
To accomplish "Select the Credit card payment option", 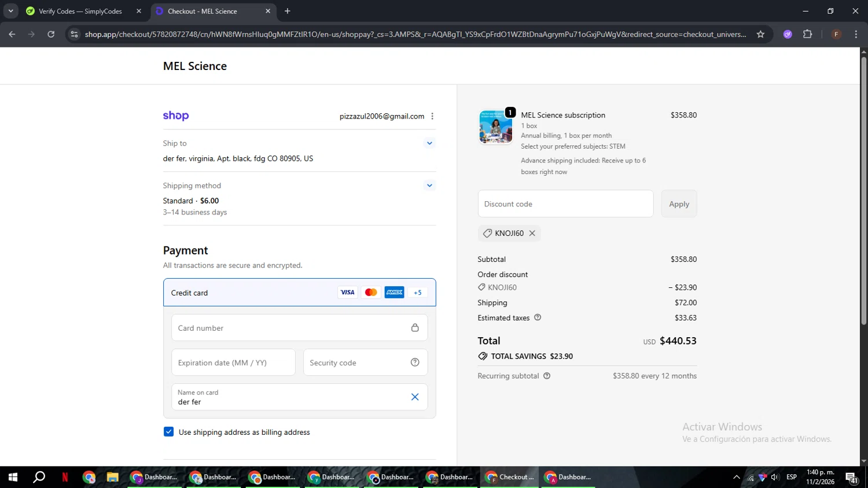I will (x=300, y=293).
